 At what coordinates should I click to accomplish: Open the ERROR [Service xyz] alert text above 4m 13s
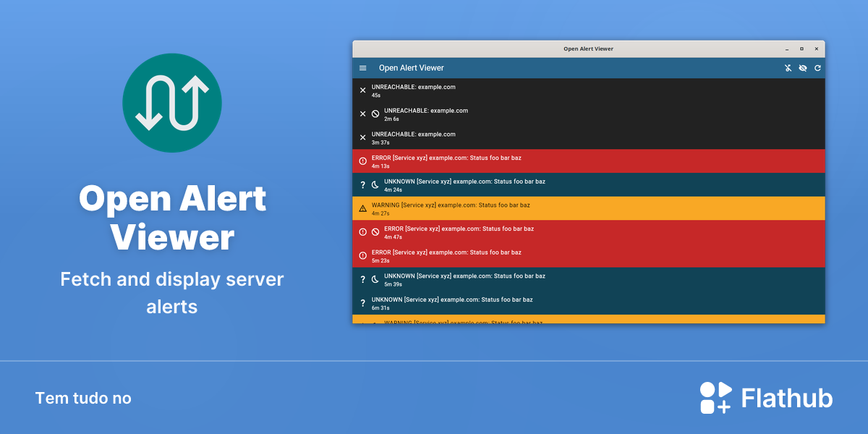point(446,158)
